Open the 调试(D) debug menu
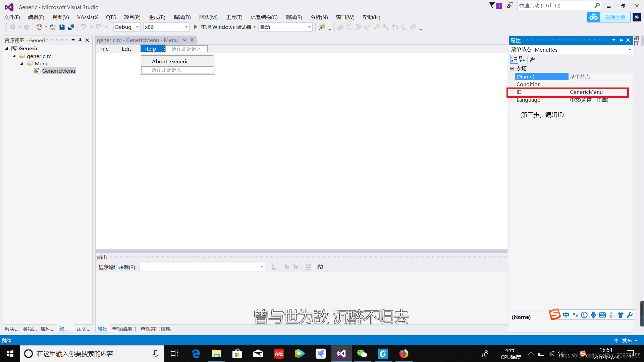This screenshot has height=362, width=644. pos(182,17)
